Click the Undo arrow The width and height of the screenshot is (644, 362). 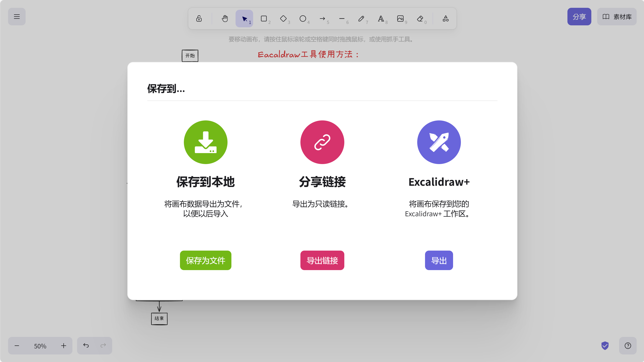86,345
